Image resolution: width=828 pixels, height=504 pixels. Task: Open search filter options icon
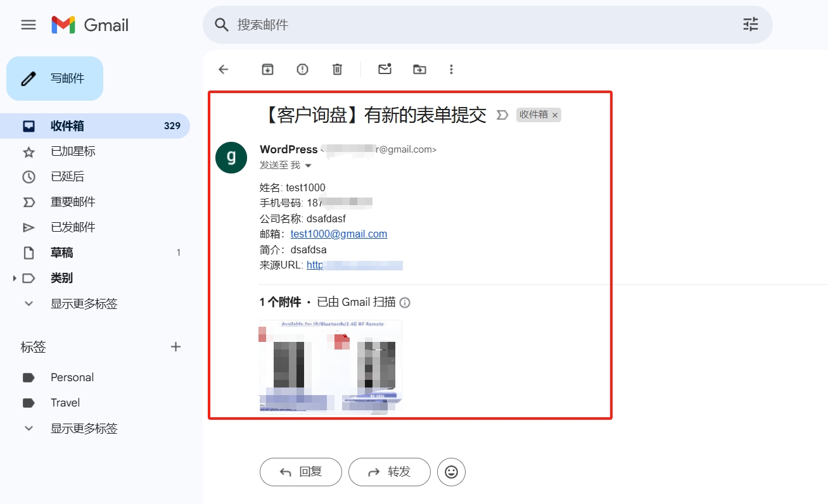(751, 25)
